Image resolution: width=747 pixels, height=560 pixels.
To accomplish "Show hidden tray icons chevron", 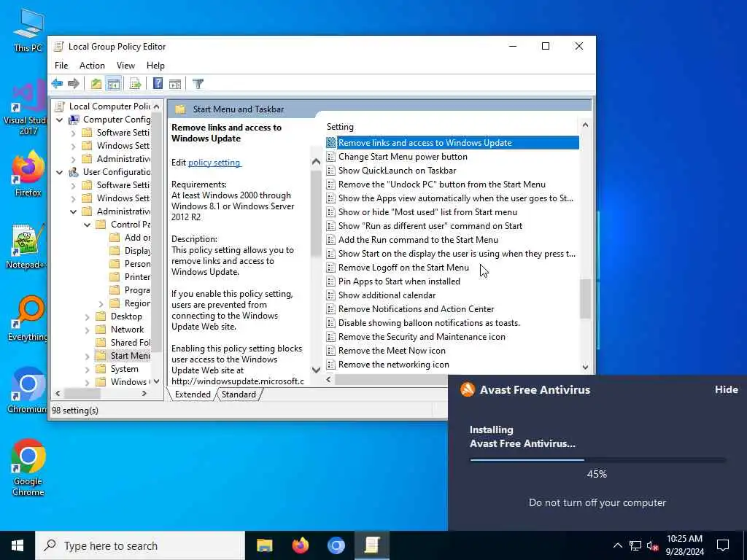I will (617, 545).
